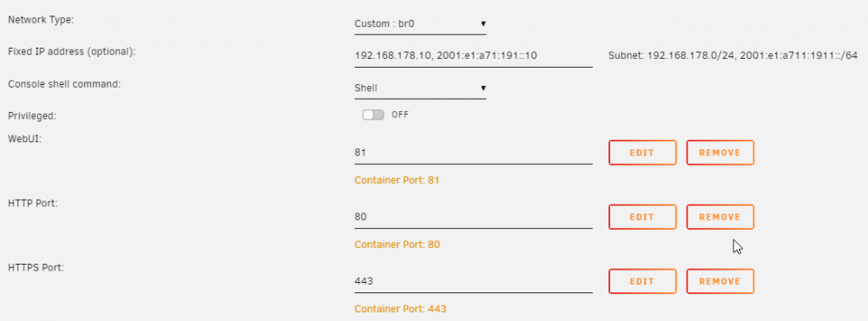868x321 pixels.
Task: Toggle the Privileged switch on
Action: click(x=373, y=115)
